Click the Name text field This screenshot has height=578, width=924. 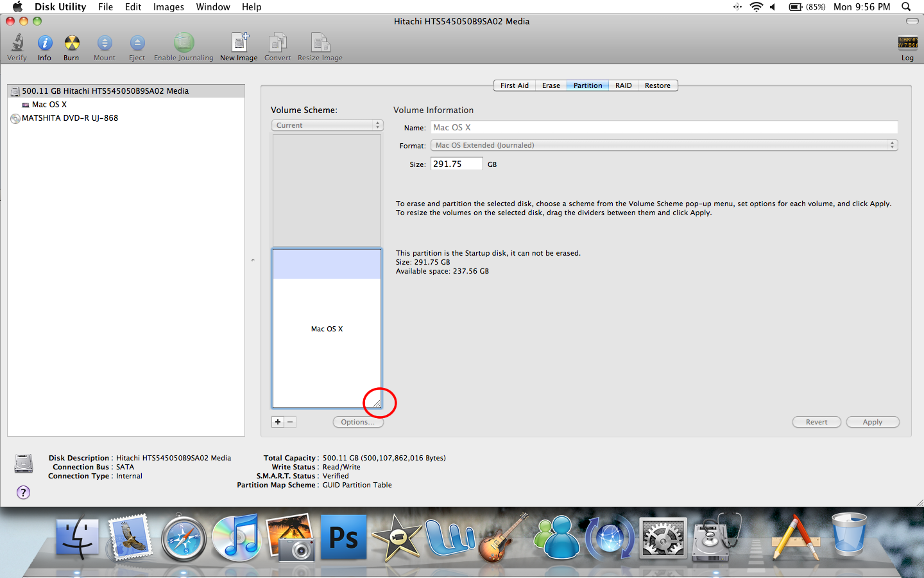(x=664, y=127)
